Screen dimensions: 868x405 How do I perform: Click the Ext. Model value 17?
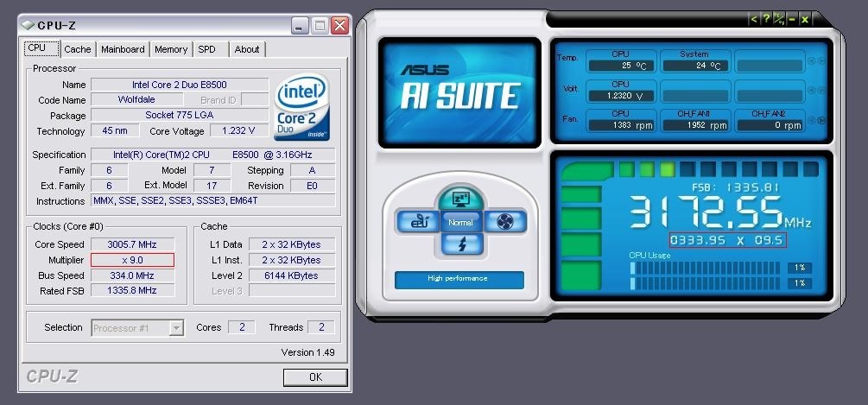coord(211,186)
